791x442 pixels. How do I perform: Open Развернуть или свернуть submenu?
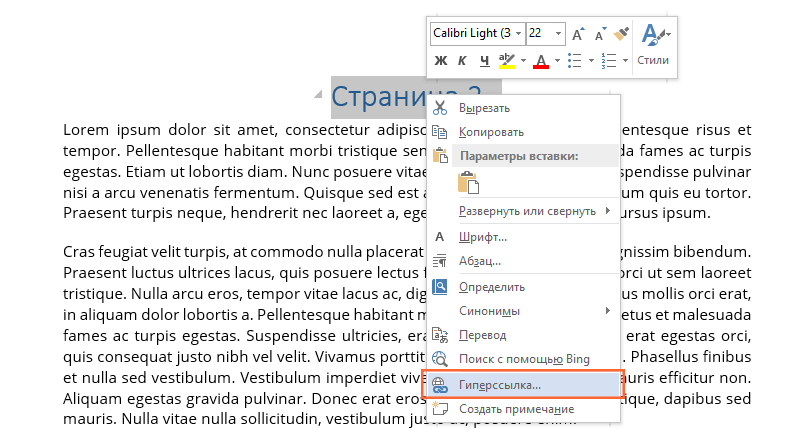(x=523, y=211)
